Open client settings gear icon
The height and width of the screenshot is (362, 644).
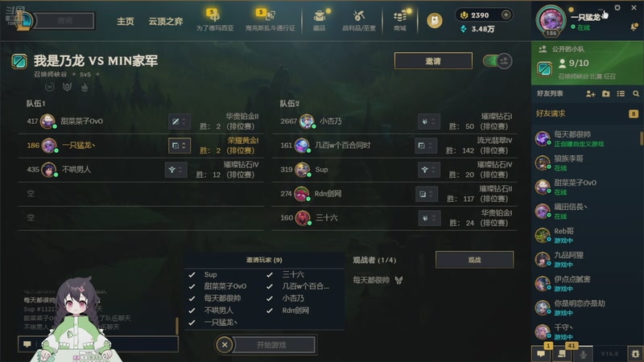[617, 8]
